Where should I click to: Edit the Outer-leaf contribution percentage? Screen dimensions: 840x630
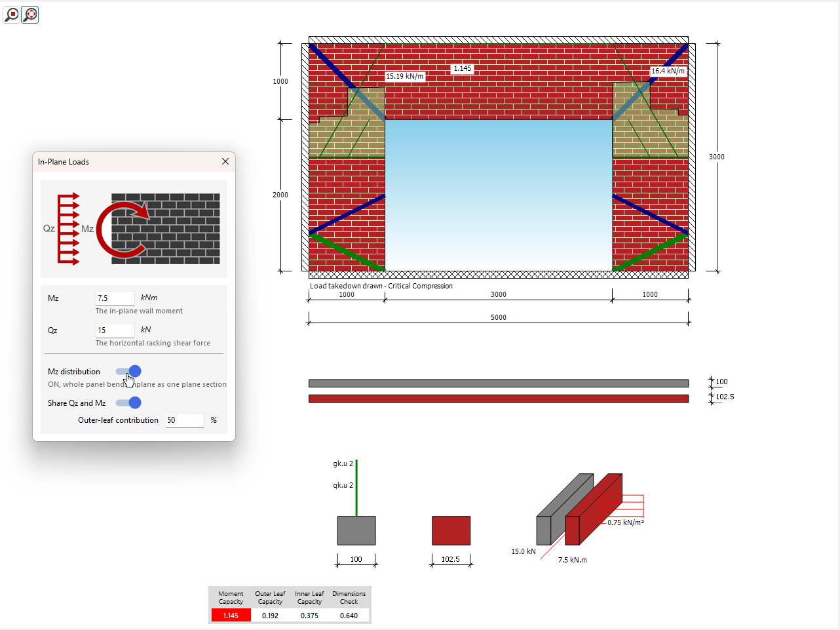tap(184, 420)
